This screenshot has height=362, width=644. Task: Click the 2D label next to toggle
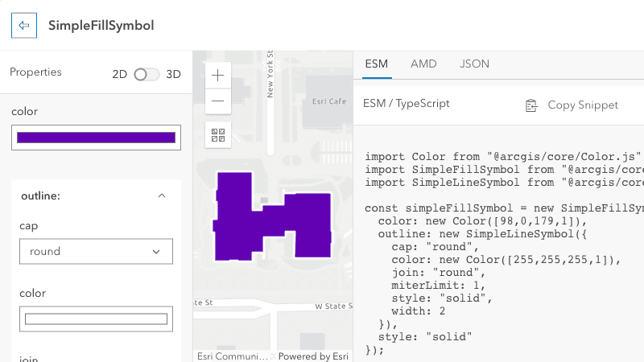click(x=120, y=74)
